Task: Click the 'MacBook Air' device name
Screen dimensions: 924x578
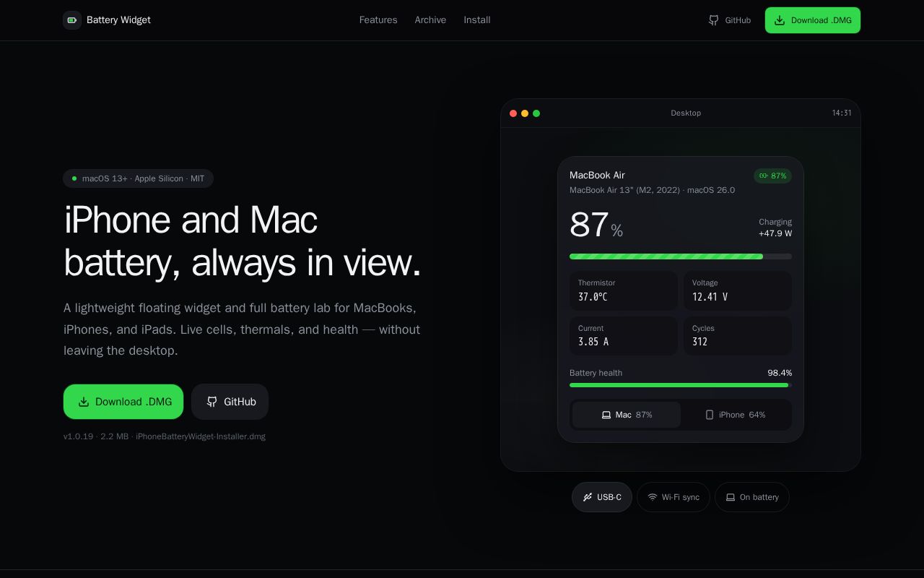Action: (597, 175)
